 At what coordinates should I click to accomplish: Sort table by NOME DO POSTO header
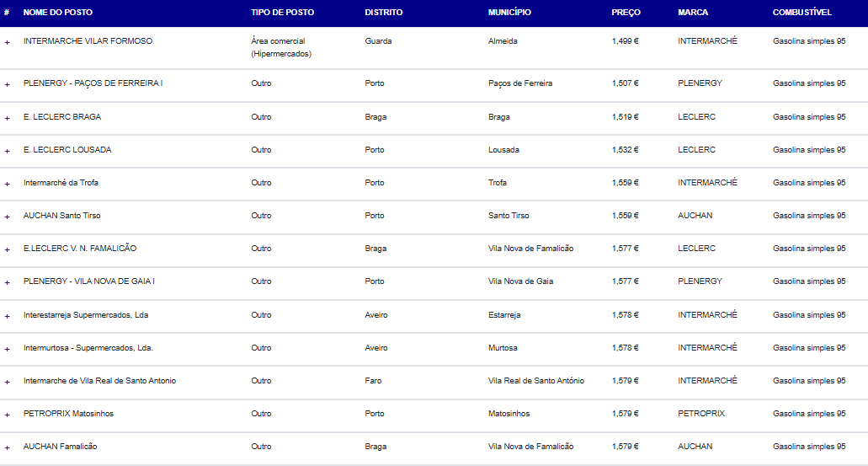tap(58, 13)
